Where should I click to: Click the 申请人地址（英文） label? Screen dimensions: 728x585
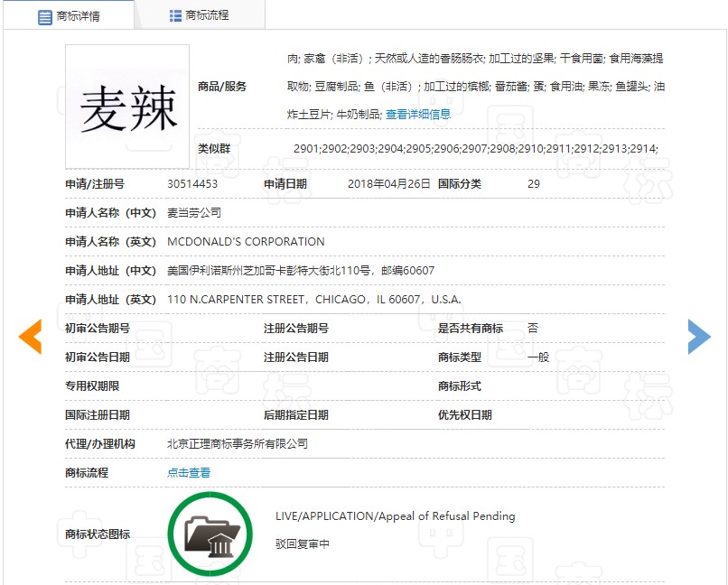tap(110, 300)
